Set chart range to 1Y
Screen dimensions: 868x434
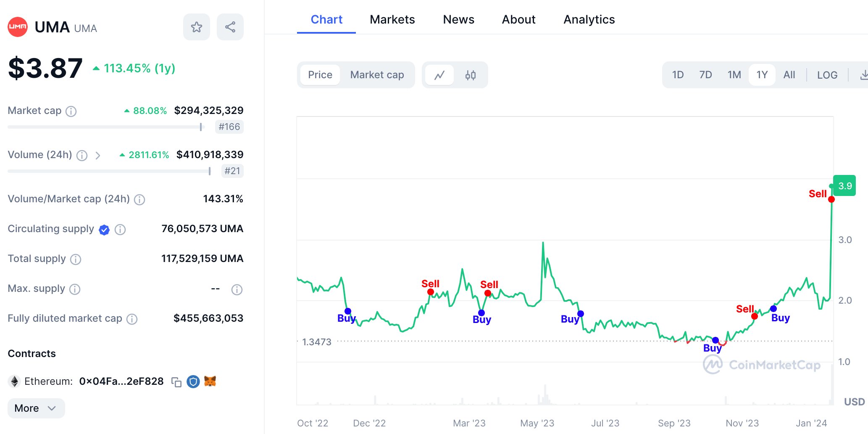tap(762, 75)
